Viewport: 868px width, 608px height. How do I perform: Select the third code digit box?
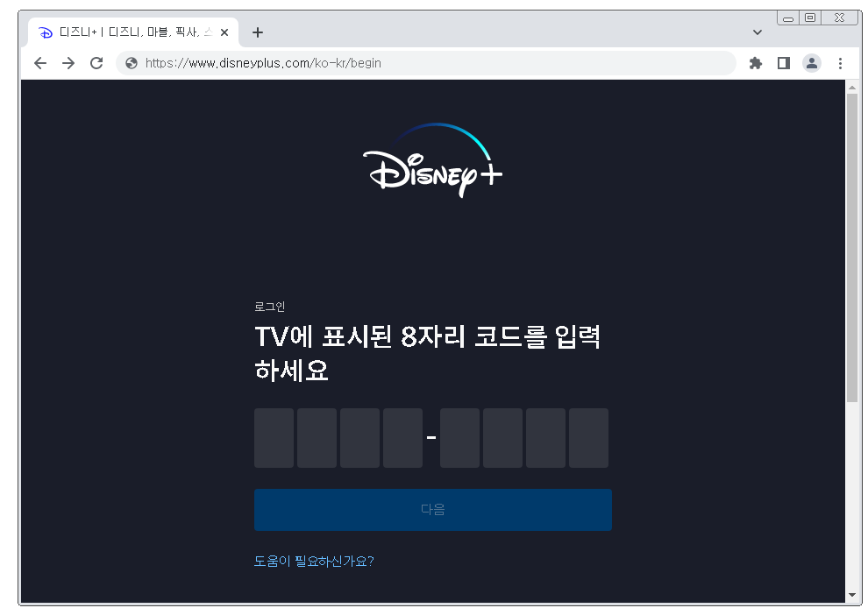click(x=359, y=438)
